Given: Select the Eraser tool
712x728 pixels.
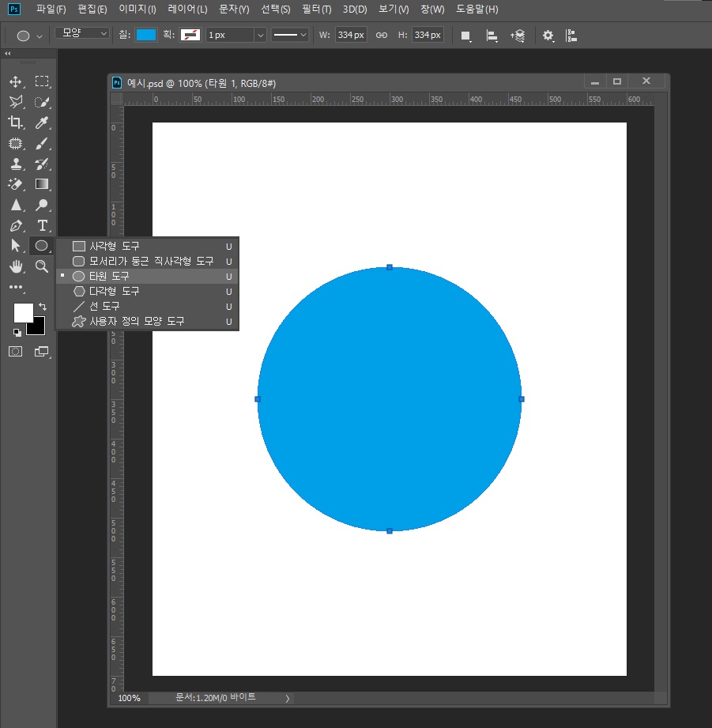Looking at the screenshot, I should (15, 184).
